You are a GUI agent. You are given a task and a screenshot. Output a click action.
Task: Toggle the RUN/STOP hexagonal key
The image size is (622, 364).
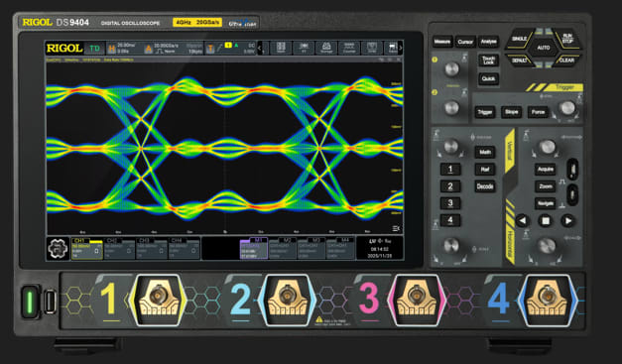tap(567, 39)
